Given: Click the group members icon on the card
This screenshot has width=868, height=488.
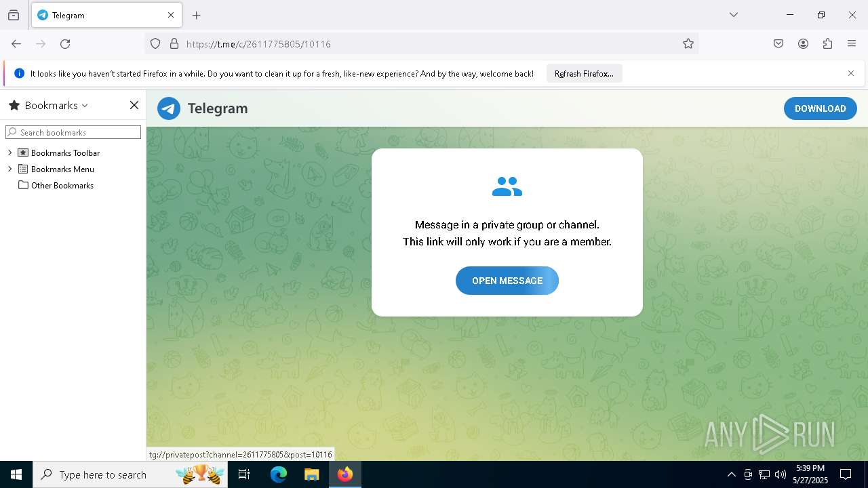Looking at the screenshot, I should point(507,186).
